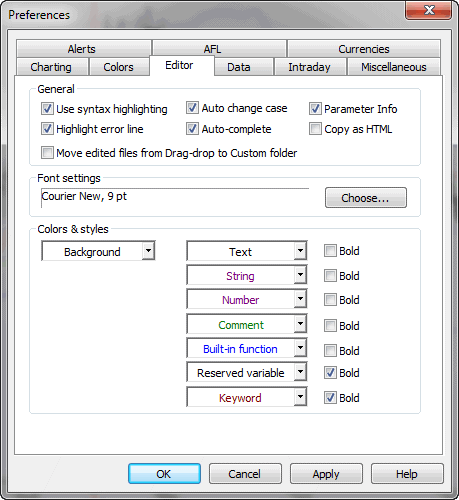Switch to the Miscellaneous tab
Image resolution: width=459 pixels, height=500 pixels.
[x=394, y=67]
